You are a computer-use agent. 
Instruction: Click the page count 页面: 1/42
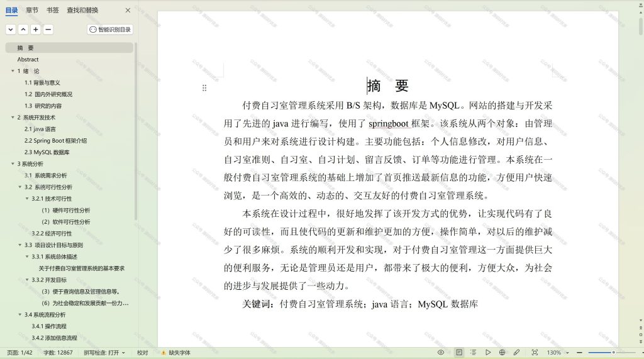19,353
